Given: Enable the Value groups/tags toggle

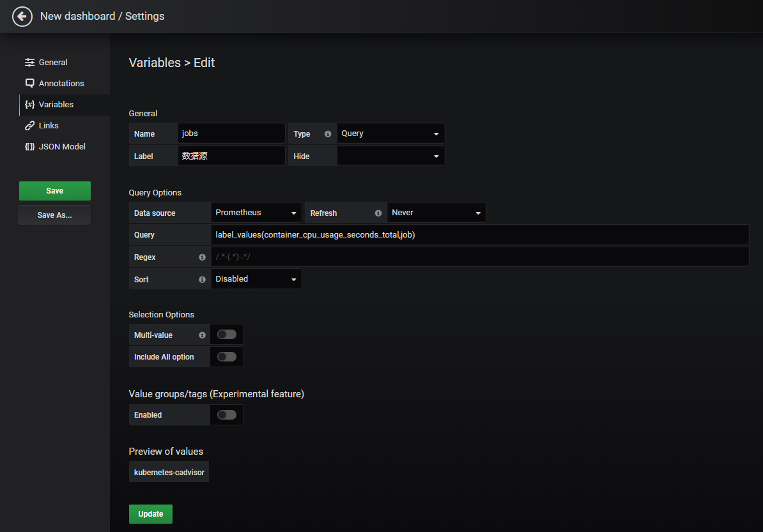Looking at the screenshot, I should click(x=226, y=415).
